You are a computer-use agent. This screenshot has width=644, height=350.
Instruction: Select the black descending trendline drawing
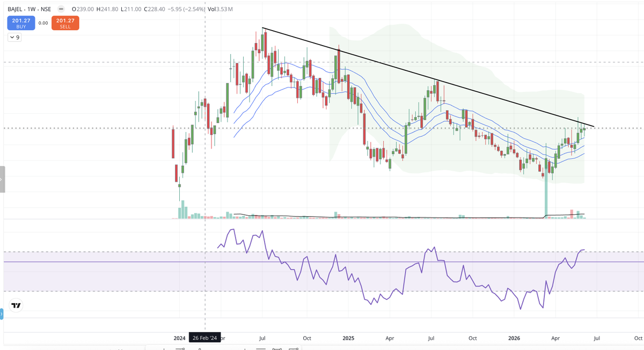[x=428, y=77]
